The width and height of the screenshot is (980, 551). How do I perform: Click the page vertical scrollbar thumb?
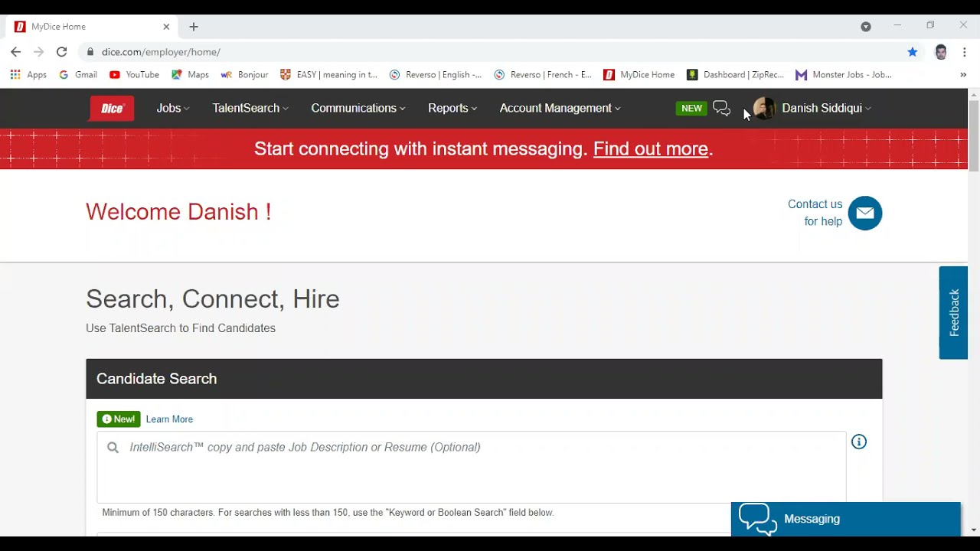(x=974, y=135)
